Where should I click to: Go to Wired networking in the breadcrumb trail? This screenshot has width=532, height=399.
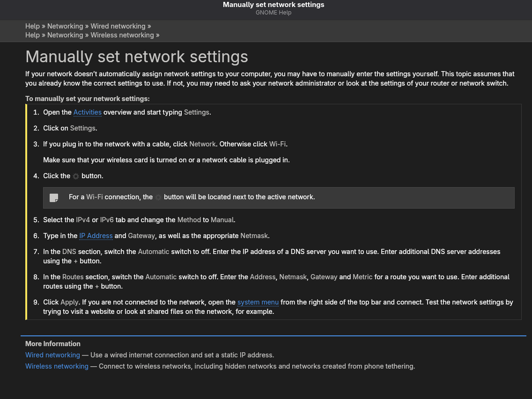point(118,26)
